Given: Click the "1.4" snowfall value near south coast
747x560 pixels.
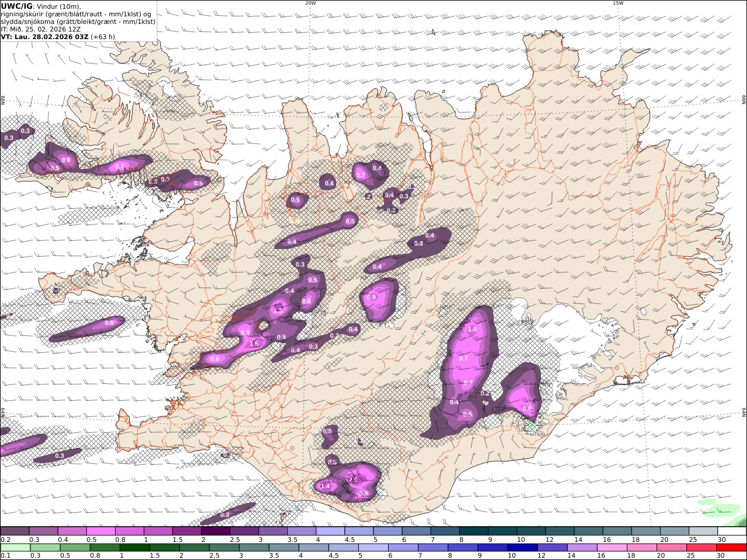Looking at the screenshot, I should [x=326, y=486].
